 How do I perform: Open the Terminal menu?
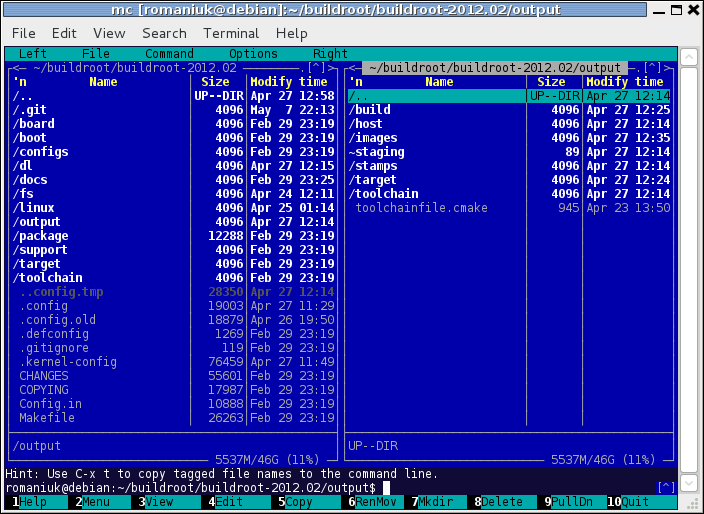pos(231,33)
